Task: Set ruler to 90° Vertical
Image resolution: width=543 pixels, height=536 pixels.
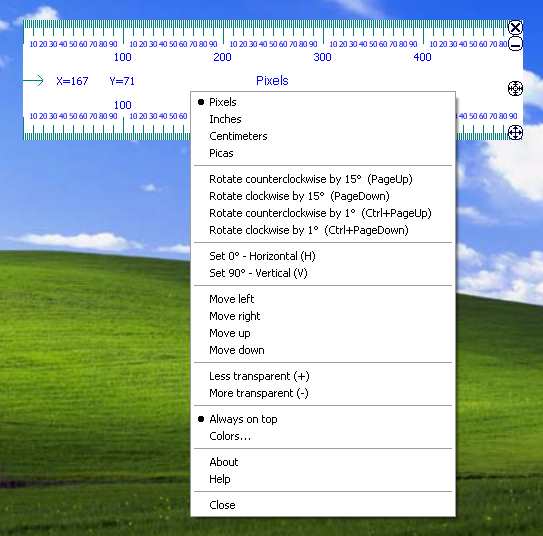Action: [x=323, y=273]
